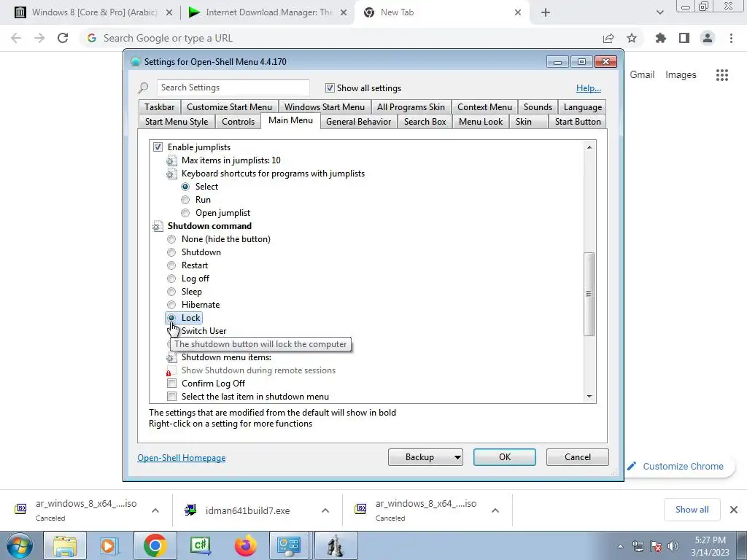Image resolution: width=747 pixels, height=560 pixels.
Task: Click the gear icon beside Shutdown command
Action: point(158,227)
